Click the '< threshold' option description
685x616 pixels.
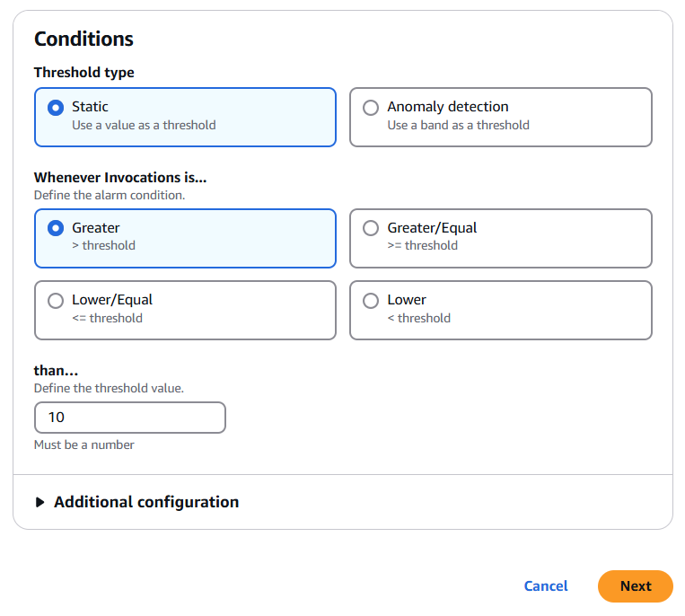pyautogui.click(x=418, y=318)
